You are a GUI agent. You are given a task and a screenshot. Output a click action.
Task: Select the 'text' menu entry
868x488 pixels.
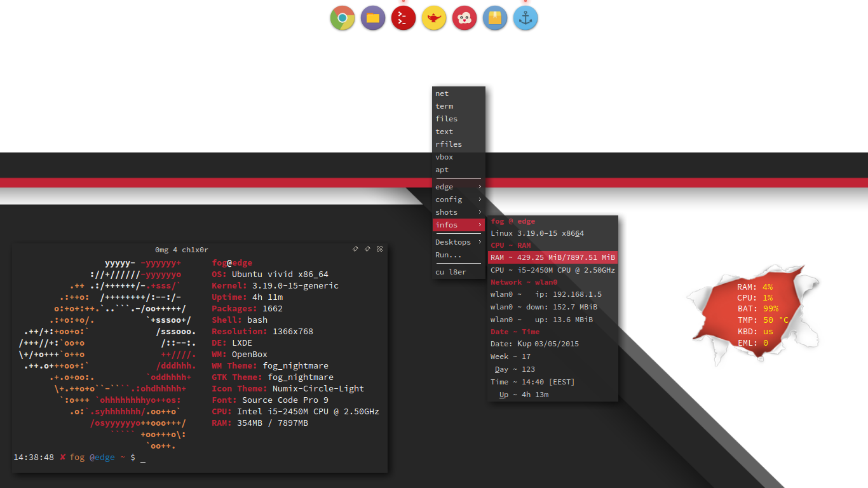tap(459, 132)
